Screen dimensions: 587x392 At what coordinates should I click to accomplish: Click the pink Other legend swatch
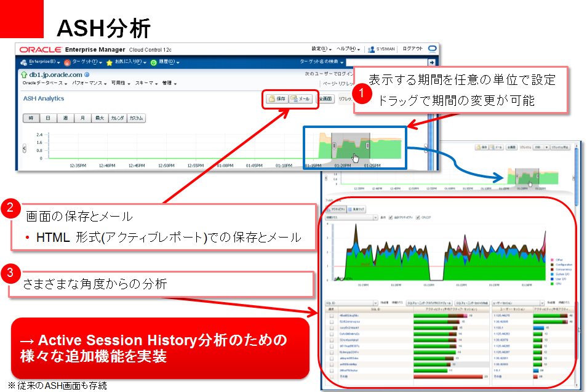click(x=552, y=260)
